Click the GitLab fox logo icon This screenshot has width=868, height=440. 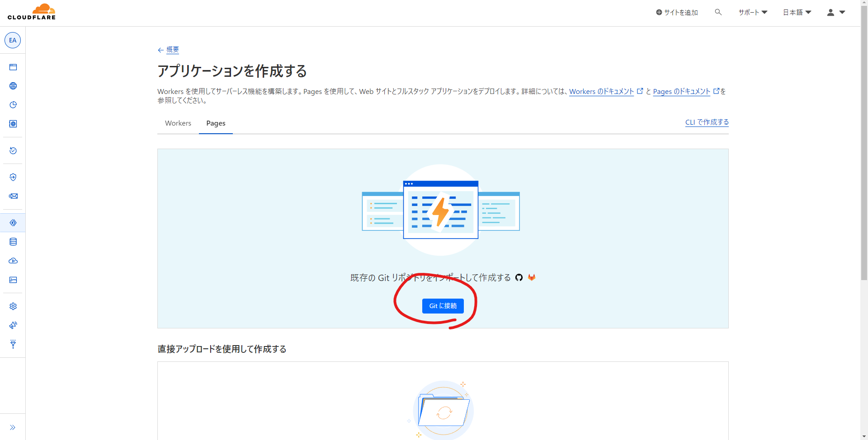click(532, 277)
